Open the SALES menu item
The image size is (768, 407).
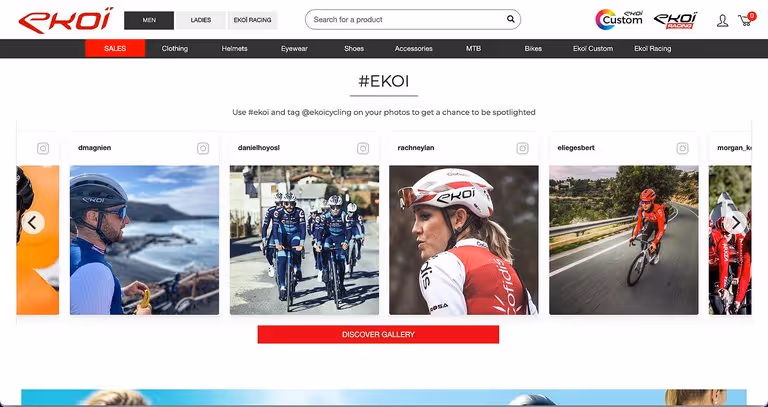(115, 48)
